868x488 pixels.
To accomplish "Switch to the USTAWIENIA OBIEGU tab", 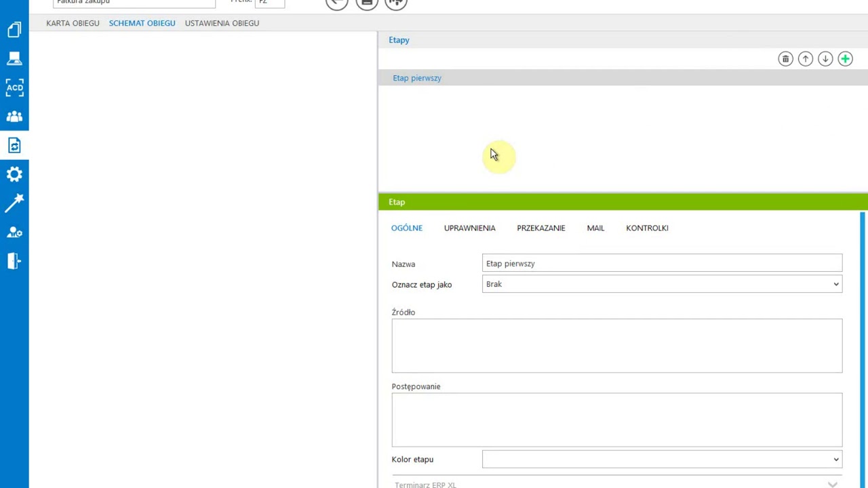I will (x=222, y=23).
